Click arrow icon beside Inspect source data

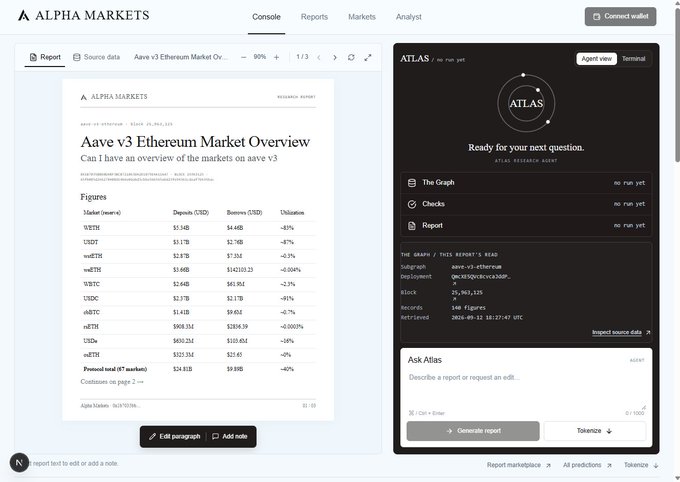[x=648, y=332]
